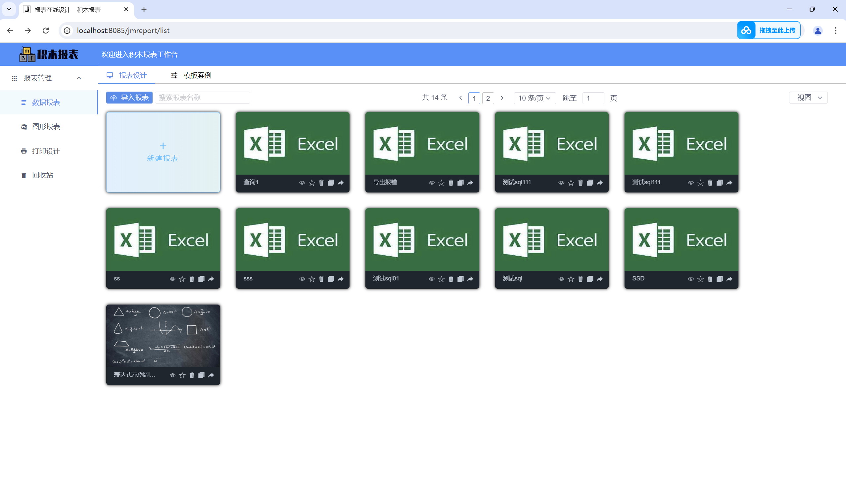
Task: Click trash icon on the ss card
Action: [192, 279]
